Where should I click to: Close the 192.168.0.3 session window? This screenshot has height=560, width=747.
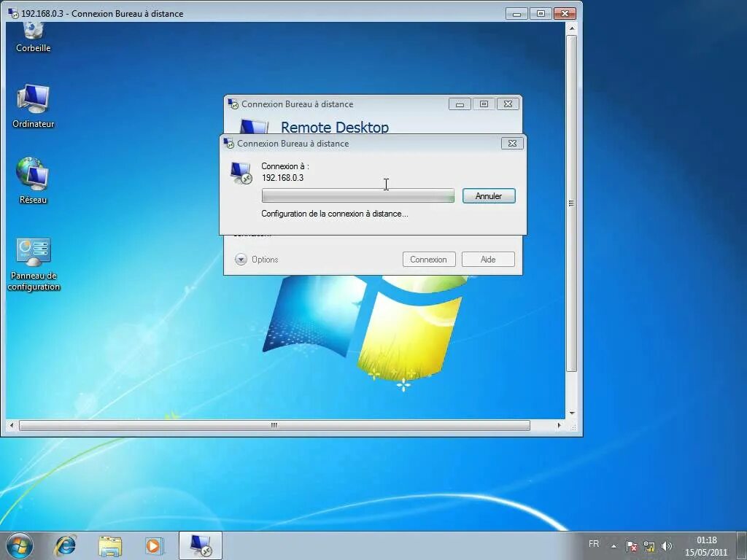coord(565,13)
